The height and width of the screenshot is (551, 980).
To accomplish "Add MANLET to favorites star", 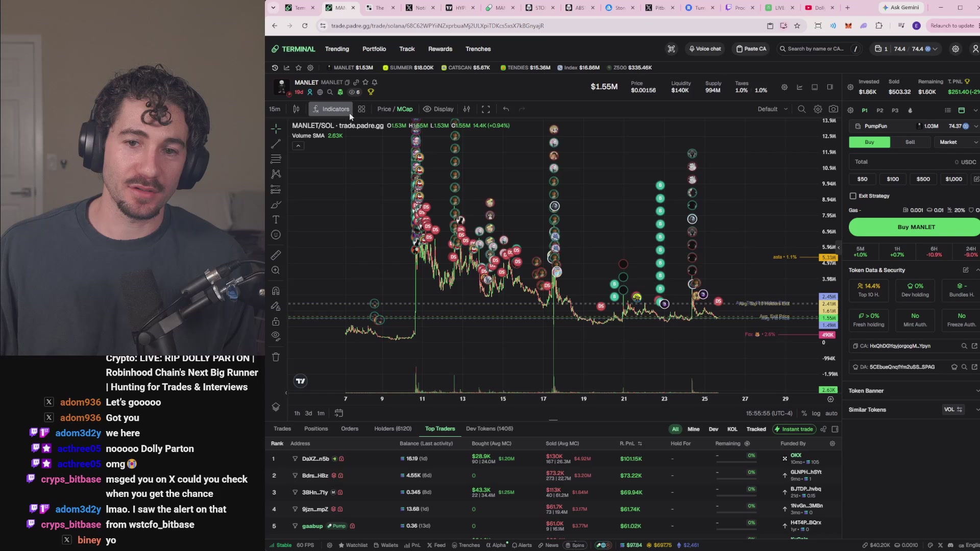I will point(365,82).
